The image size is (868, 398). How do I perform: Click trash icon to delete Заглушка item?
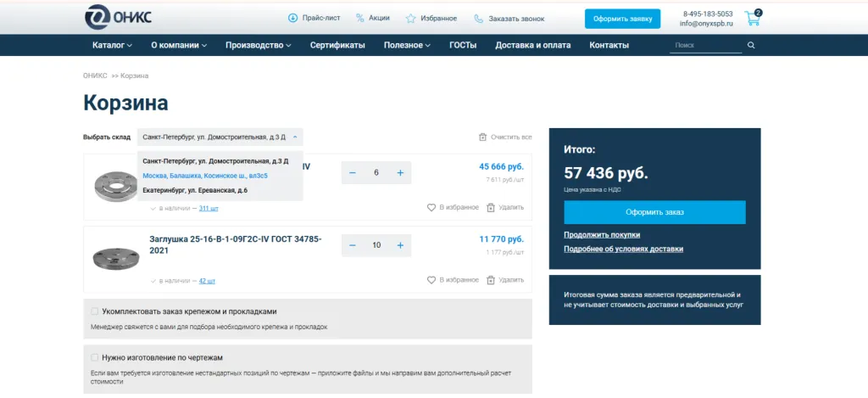click(489, 279)
